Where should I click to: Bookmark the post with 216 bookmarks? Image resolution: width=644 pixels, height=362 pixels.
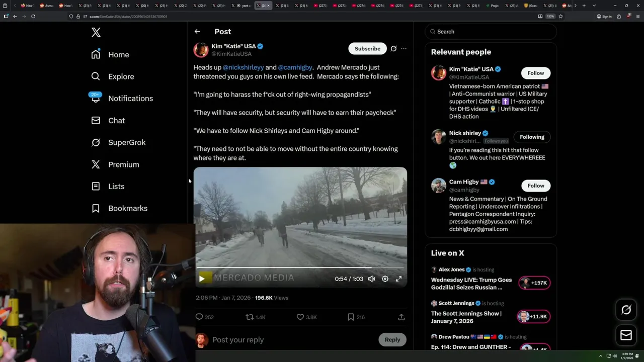coord(356,317)
